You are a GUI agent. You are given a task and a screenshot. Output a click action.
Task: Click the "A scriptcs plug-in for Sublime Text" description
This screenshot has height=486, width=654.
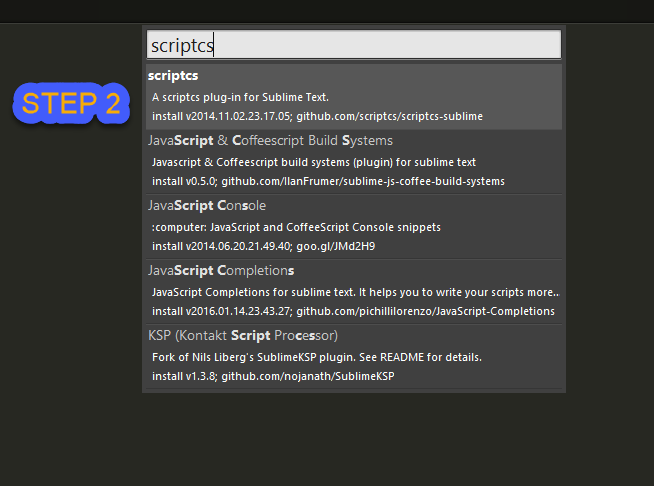(240, 97)
